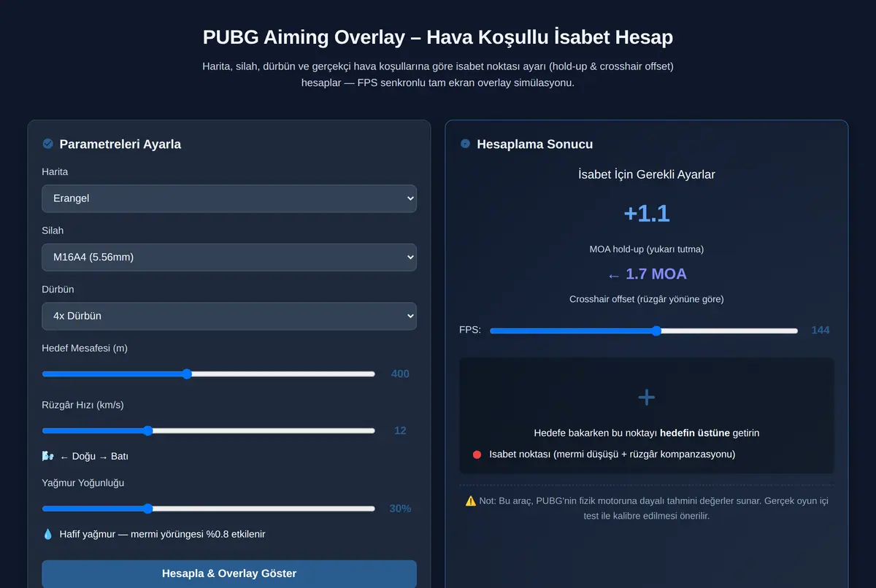Click the target distance value 400
The height and width of the screenshot is (588, 876).
click(400, 374)
